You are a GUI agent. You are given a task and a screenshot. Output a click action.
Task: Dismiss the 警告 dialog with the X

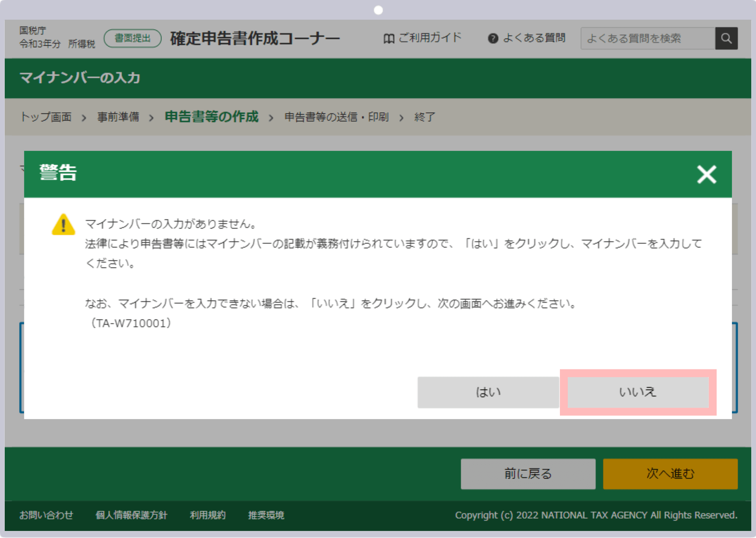(x=706, y=174)
